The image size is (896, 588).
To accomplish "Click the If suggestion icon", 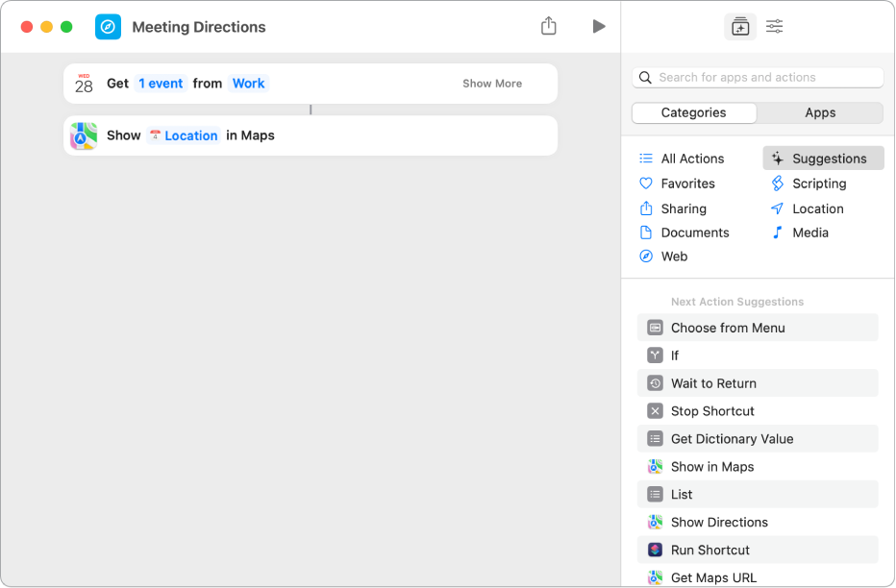I will pyautogui.click(x=655, y=355).
